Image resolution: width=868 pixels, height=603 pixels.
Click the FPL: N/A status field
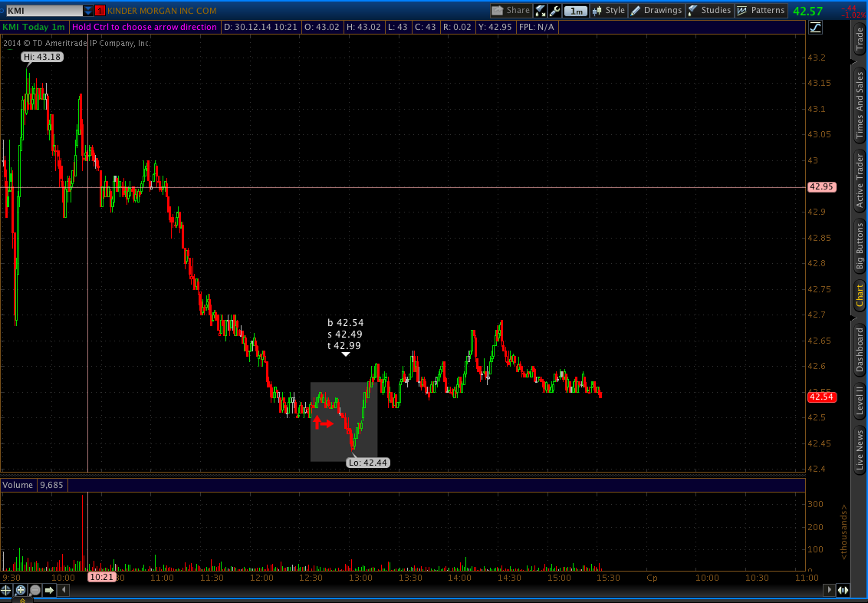coord(538,27)
